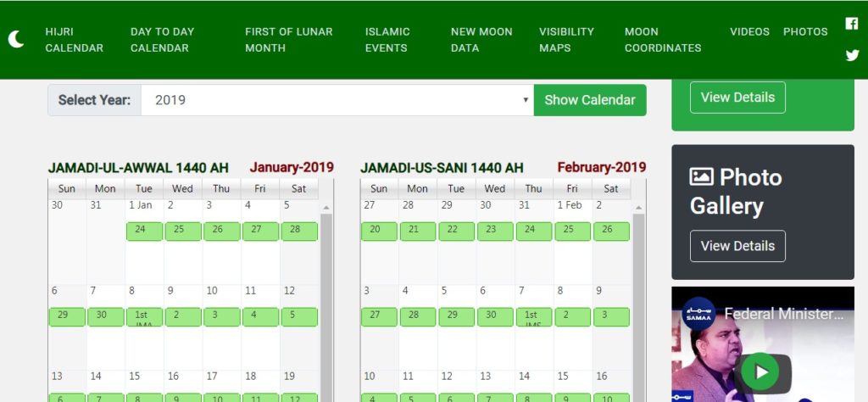Click the January calendar scrollbar up arrow
The width and height of the screenshot is (868, 402).
coord(326,208)
